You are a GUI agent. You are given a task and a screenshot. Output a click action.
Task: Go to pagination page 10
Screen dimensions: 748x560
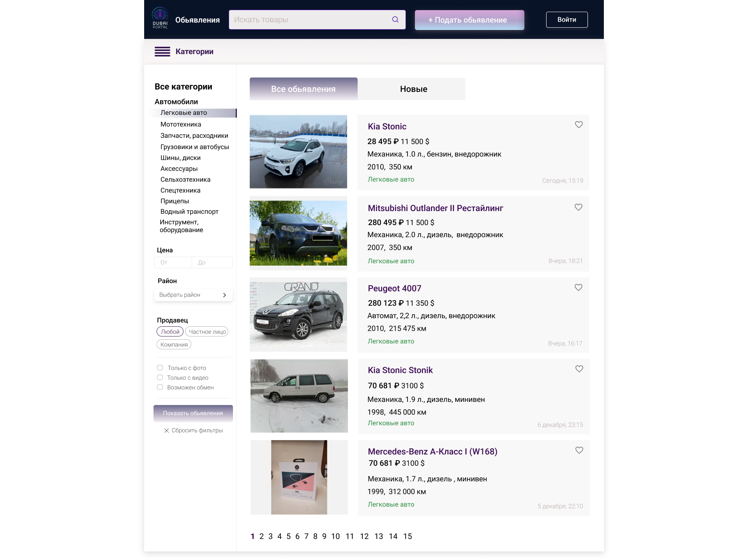point(335,536)
